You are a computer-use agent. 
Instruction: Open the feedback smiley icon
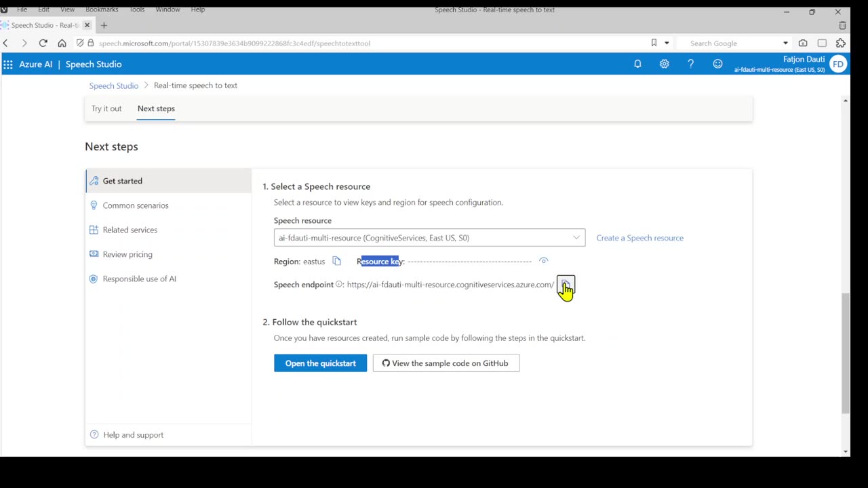717,64
